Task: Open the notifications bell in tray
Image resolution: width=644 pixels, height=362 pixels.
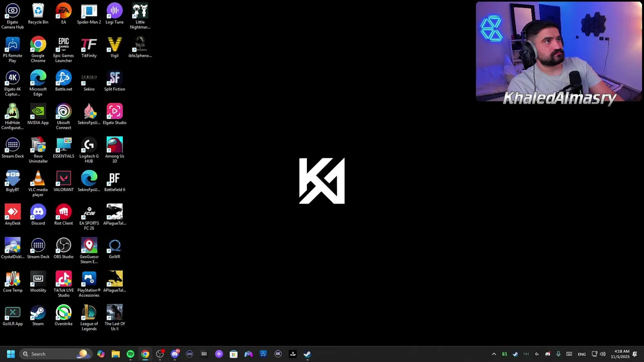Action: pos(635,354)
